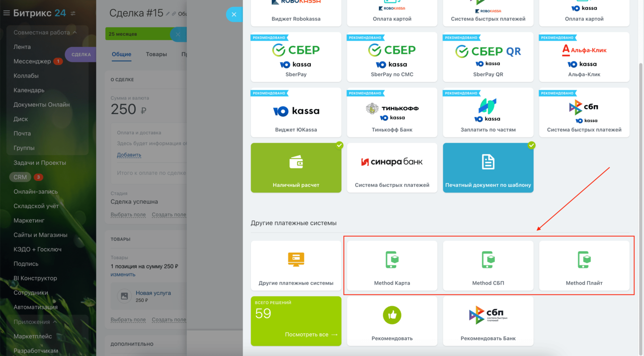Open the SberPay payment tile

[x=296, y=57]
